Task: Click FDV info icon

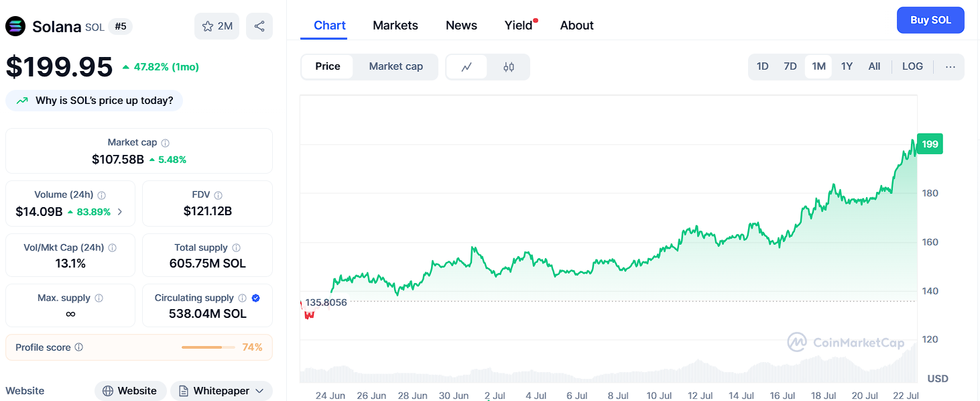Action: point(219,195)
